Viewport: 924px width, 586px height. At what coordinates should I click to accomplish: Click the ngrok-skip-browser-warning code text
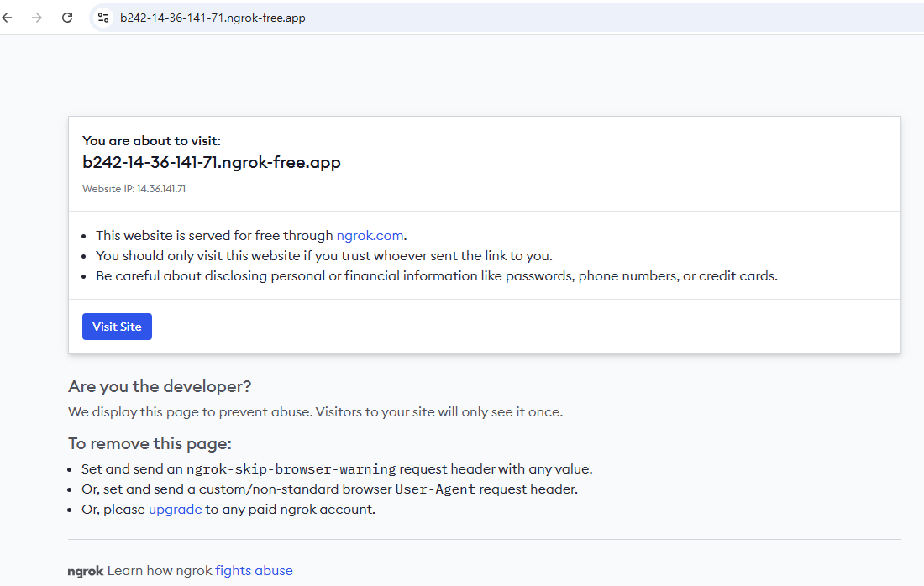(291, 469)
